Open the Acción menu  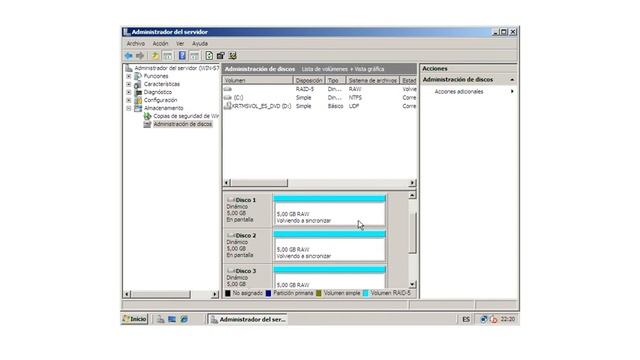pyautogui.click(x=160, y=44)
